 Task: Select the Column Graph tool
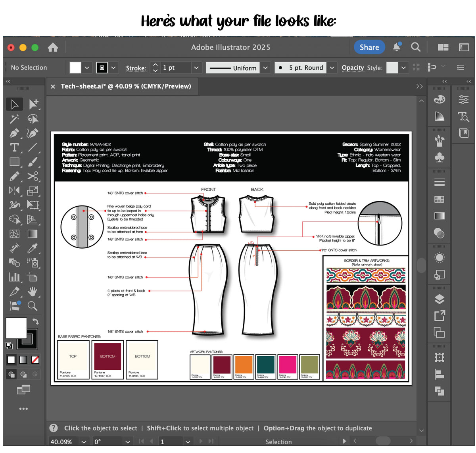click(x=15, y=277)
